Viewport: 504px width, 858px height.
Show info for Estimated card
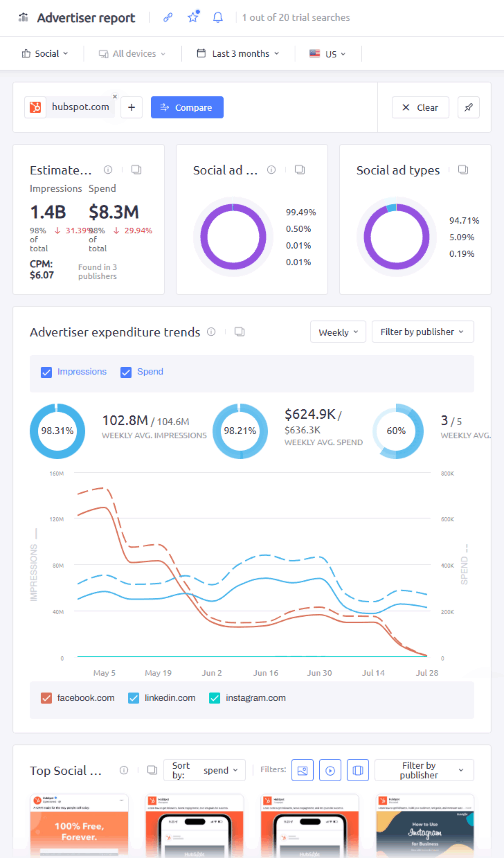pos(108,170)
